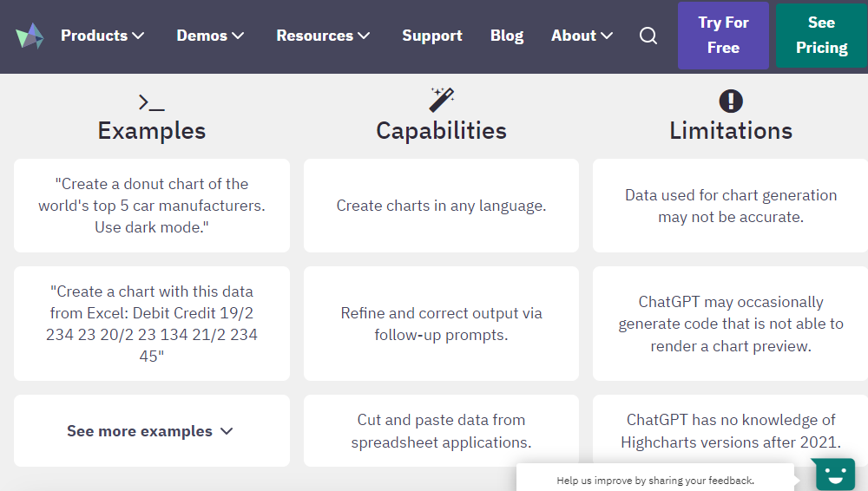Open the Resources dropdown menu
The width and height of the screenshot is (868, 491).
(x=323, y=36)
